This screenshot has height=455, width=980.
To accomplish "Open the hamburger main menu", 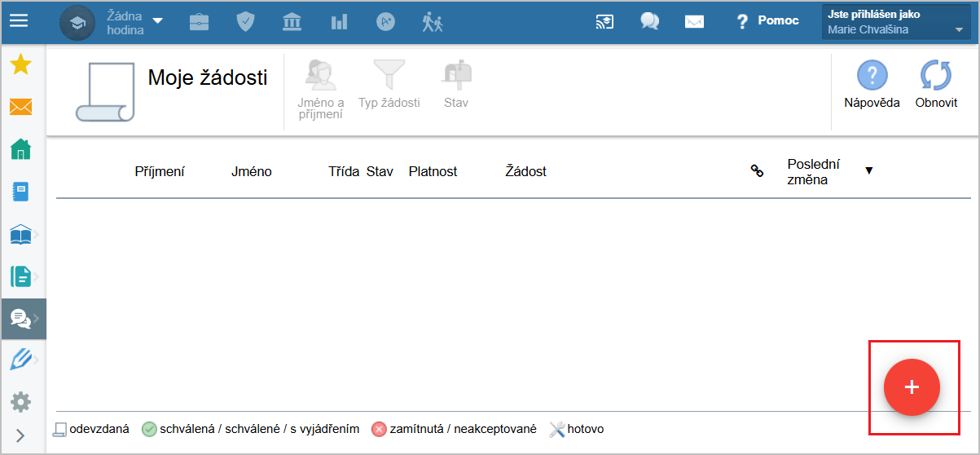I will (x=18, y=21).
